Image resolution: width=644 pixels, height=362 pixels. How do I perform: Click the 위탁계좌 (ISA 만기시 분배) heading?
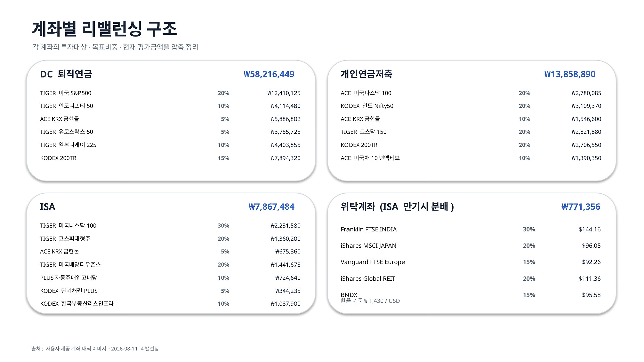coord(397,207)
